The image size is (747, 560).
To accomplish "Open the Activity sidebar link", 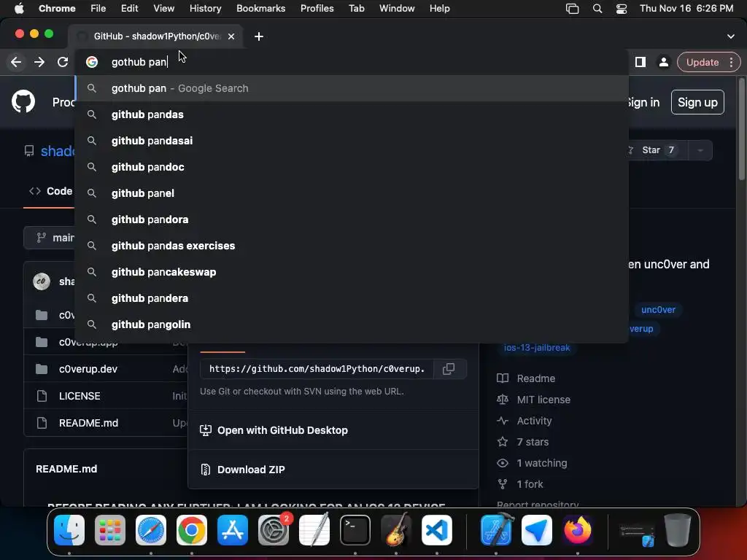I will pyautogui.click(x=524, y=421).
